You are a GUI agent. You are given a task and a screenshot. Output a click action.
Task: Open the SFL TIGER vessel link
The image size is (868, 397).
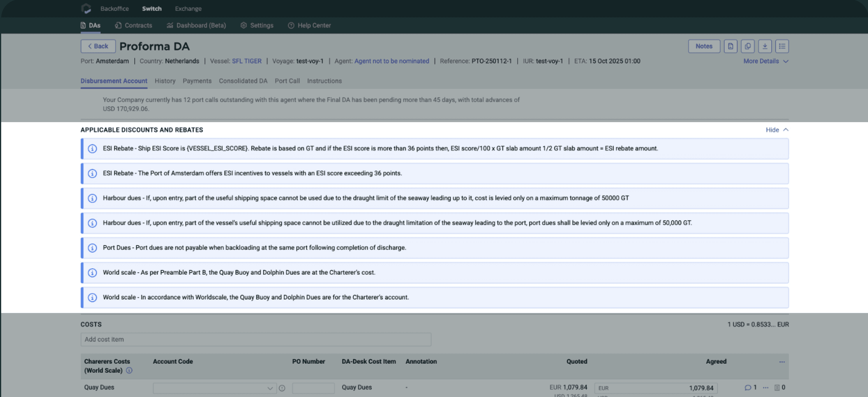pos(246,61)
